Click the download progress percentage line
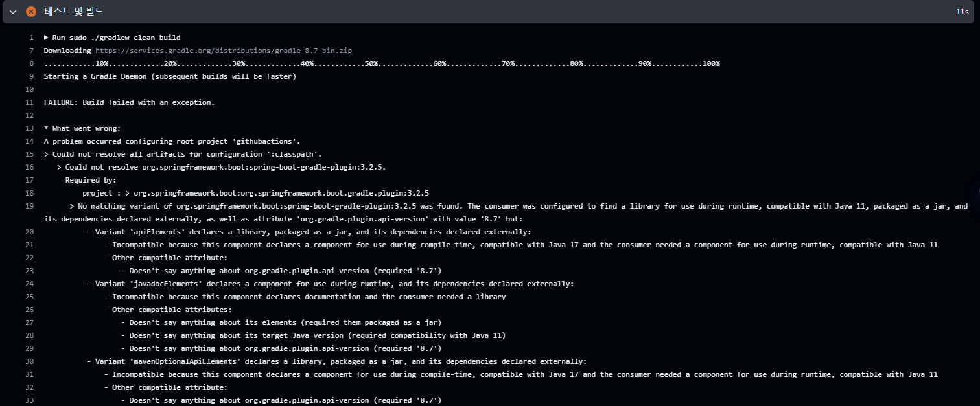 click(381, 63)
